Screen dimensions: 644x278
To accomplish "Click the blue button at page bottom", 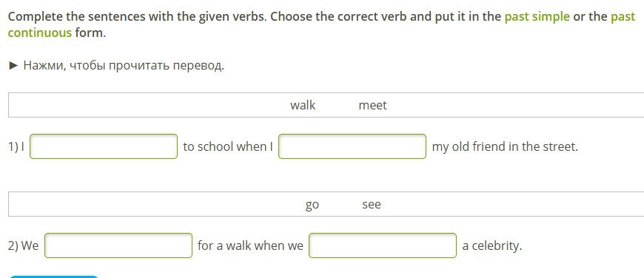I will (x=54, y=277).
